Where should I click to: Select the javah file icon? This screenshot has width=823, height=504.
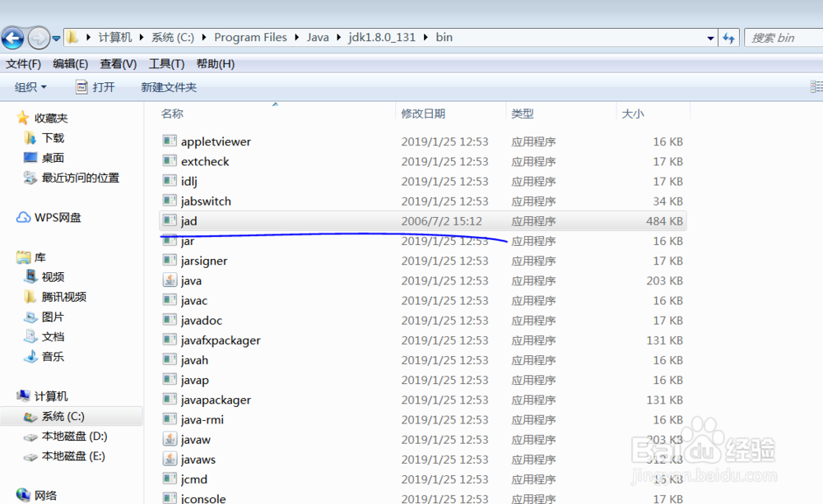[x=170, y=359]
